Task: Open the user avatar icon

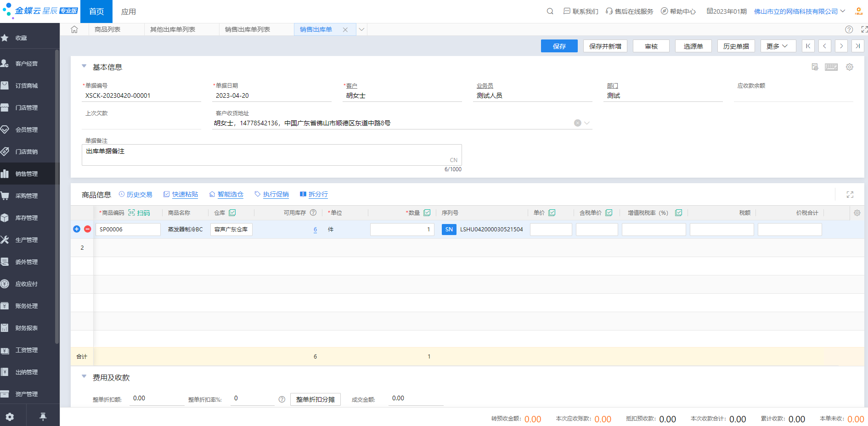Action: coord(858,11)
